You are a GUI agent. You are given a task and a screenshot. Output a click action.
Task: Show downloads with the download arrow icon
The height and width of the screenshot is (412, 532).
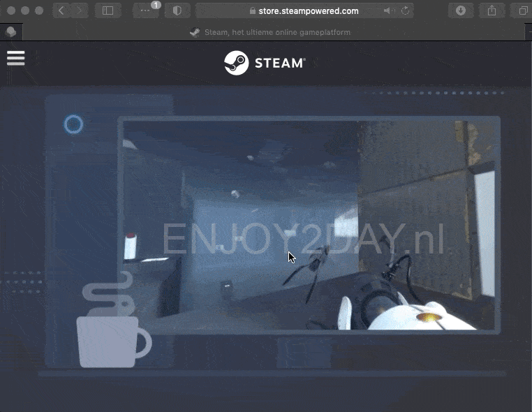(x=460, y=10)
